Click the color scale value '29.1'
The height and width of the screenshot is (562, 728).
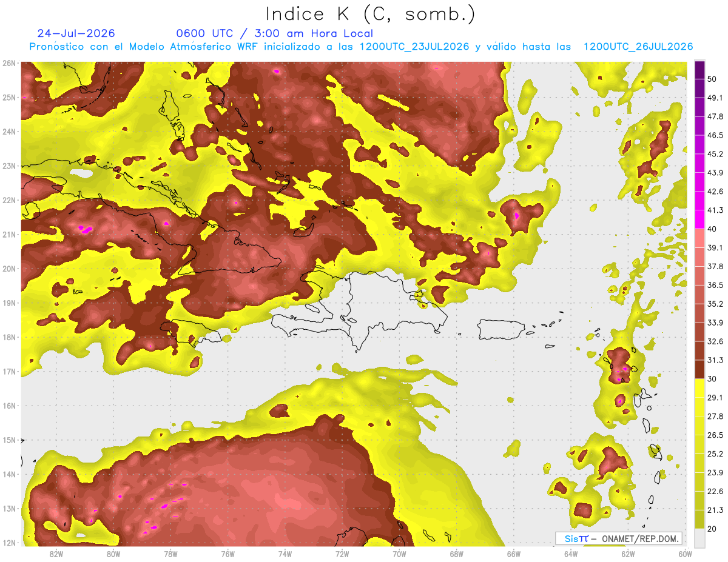715,398
